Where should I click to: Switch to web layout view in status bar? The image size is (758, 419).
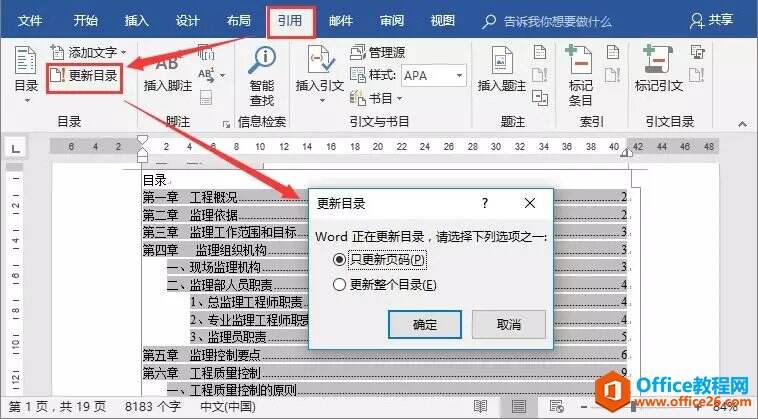[557, 407]
